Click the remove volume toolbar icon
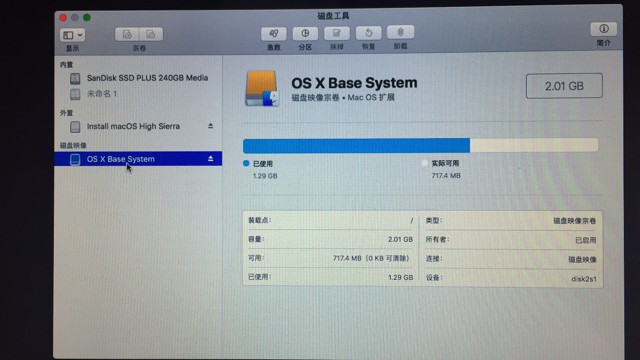Screen dimensions: 640x360 (151, 34)
